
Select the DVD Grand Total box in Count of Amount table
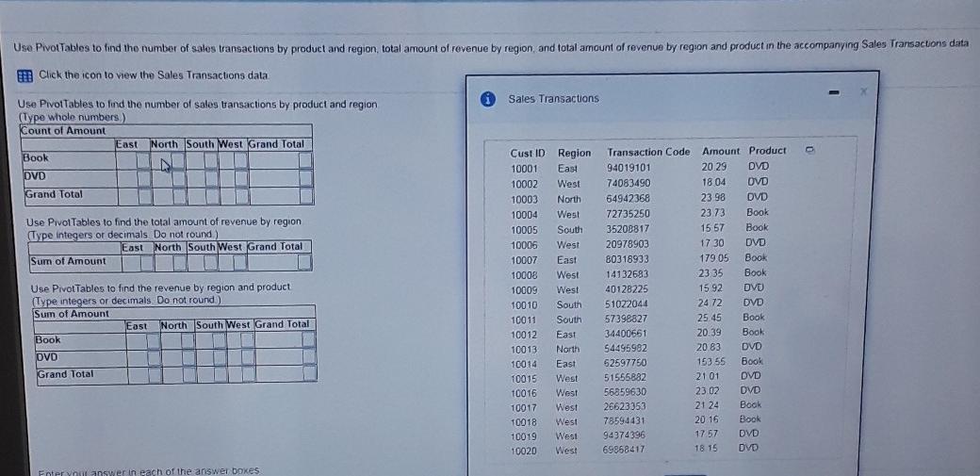point(305,179)
